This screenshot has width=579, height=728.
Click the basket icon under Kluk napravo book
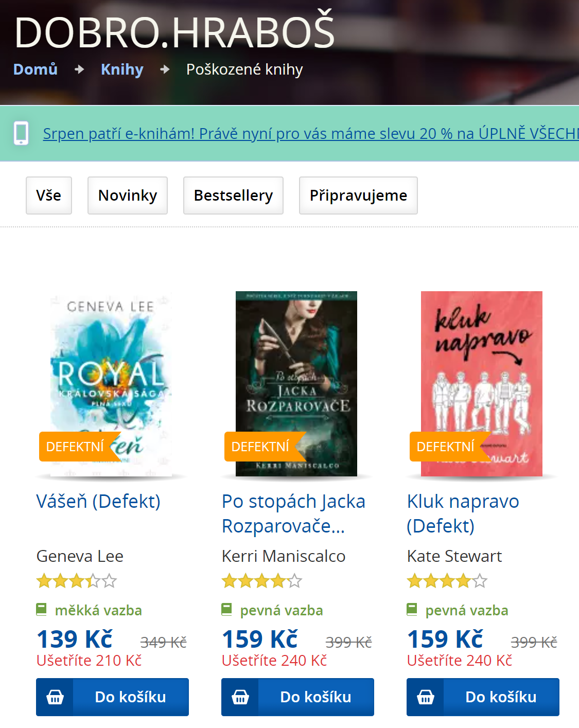point(426,697)
